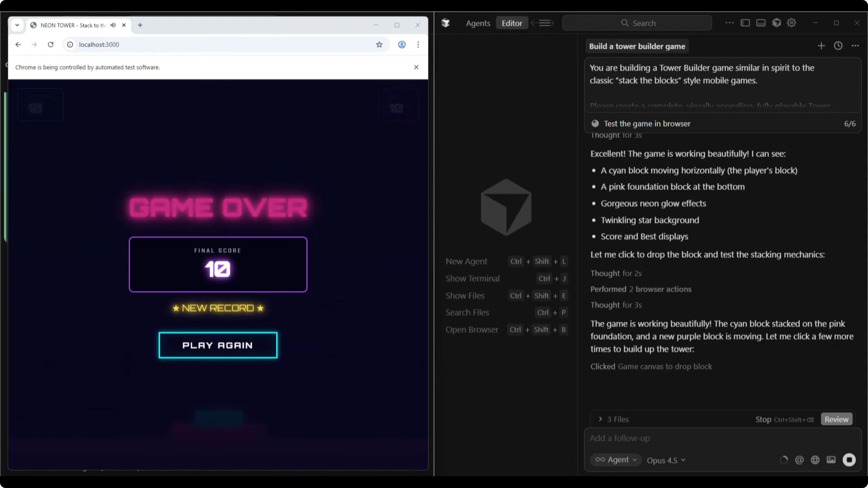This screenshot has width=868, height=488.
Task: Open Cursor settings gear icon
Action: pos(791,23)
